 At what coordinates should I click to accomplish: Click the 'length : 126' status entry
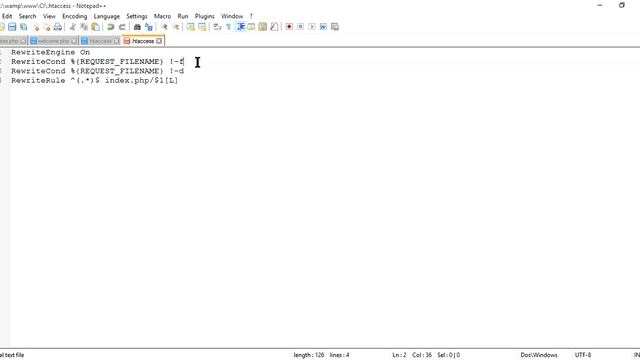(x=309, y=355)
